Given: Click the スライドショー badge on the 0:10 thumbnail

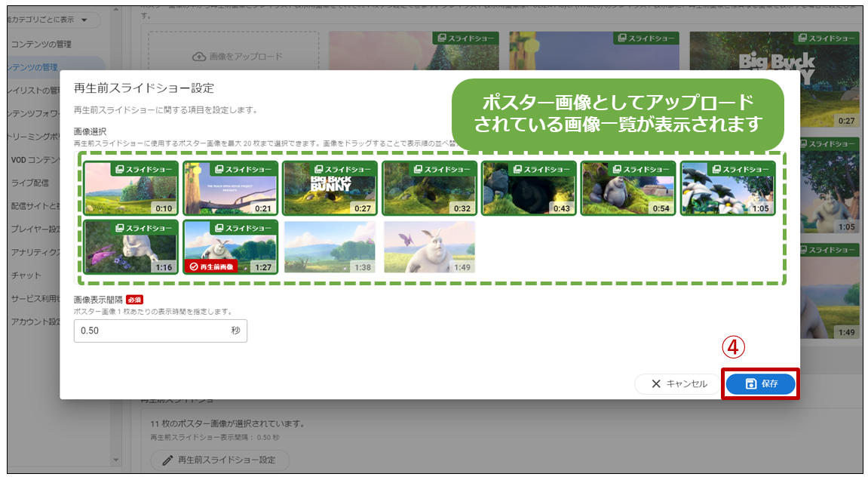Looking at the screenshot, I should tap(144, 169).
